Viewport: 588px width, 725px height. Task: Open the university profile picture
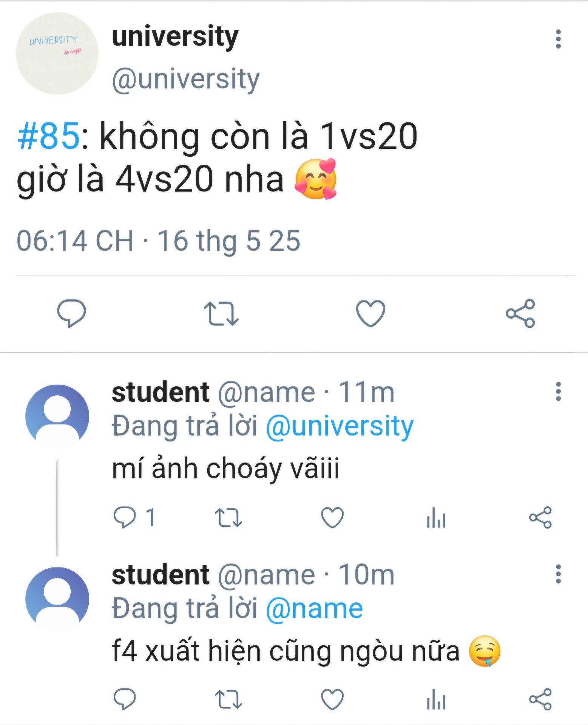tap(57, 53)
